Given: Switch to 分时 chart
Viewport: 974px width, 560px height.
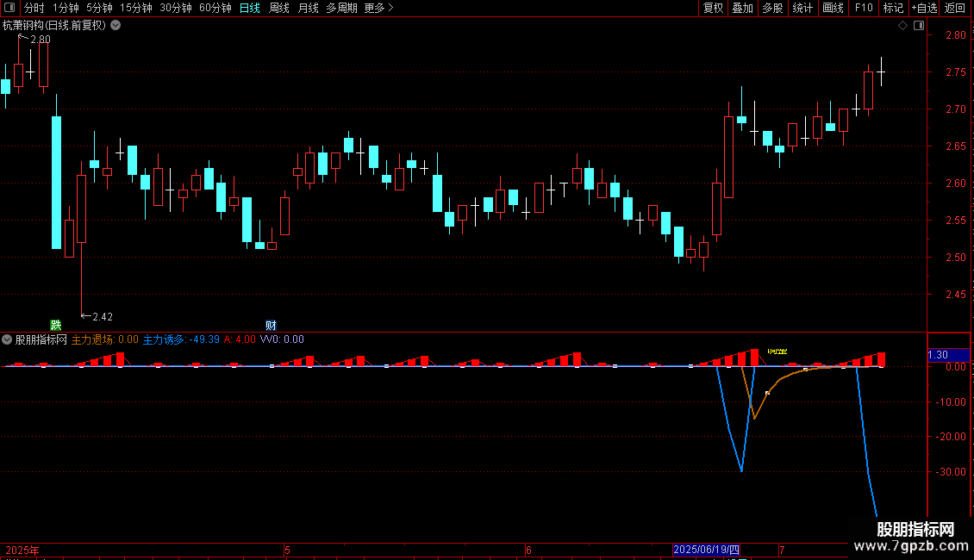Looking at the screenshot, I should pyautogui.click(x=34, y=8).
